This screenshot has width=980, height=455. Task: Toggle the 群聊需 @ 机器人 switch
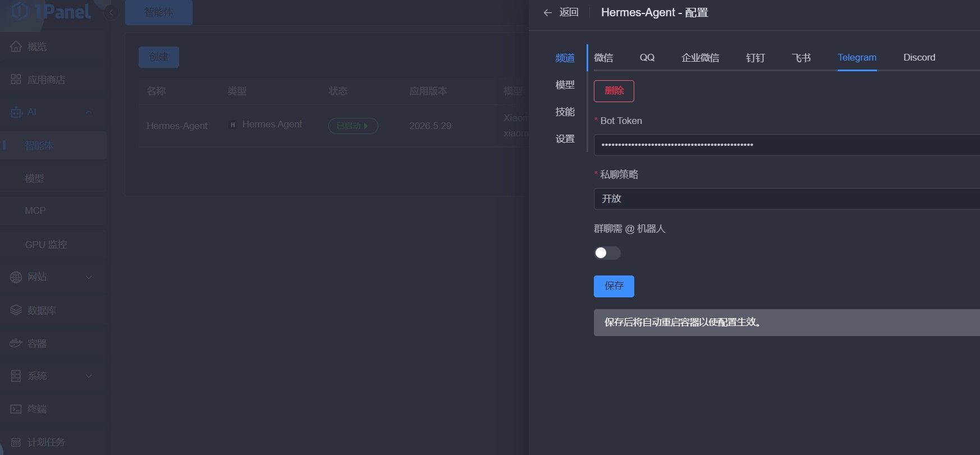pyautogui.click(x=607, y=253)
